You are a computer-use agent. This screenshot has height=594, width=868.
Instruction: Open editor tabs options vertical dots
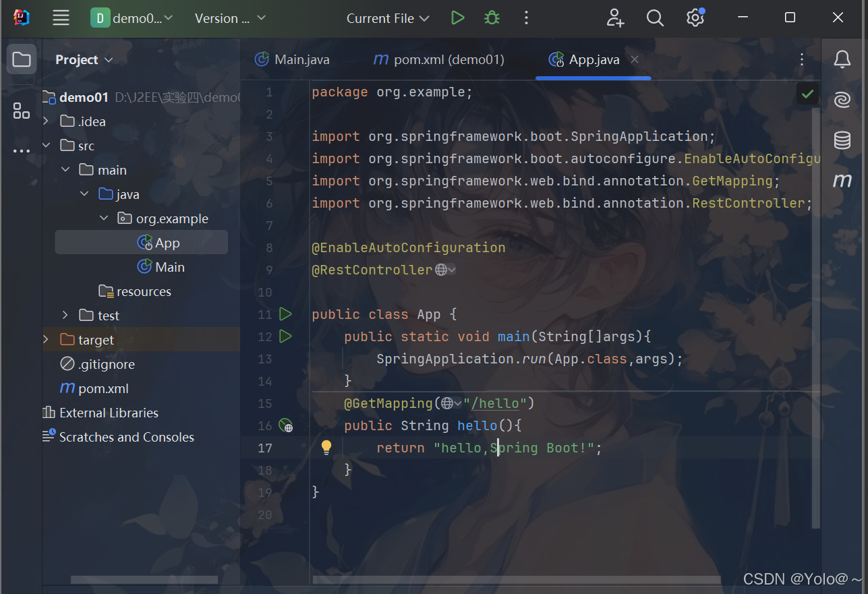tap(802, 59)
